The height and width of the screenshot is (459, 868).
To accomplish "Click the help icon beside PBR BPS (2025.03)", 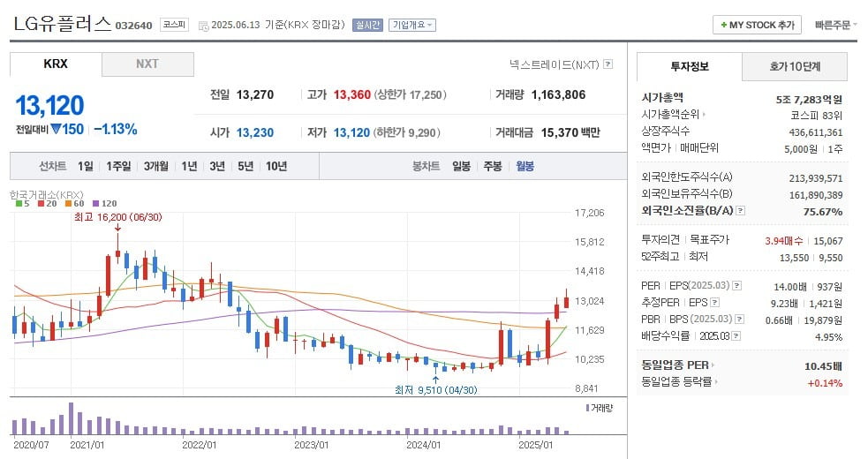I will point(739,319).
